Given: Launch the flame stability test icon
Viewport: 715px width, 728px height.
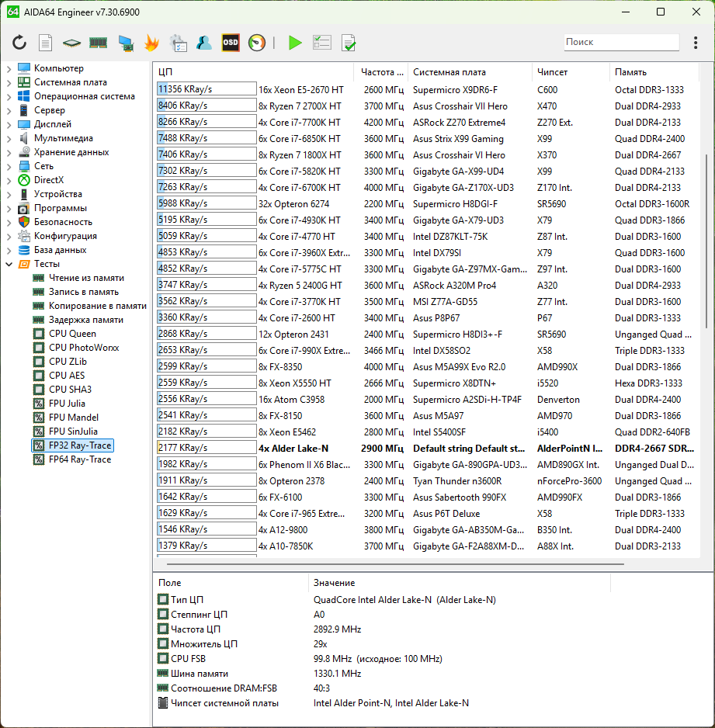Looking at the screenshot, I should [151, 43].
